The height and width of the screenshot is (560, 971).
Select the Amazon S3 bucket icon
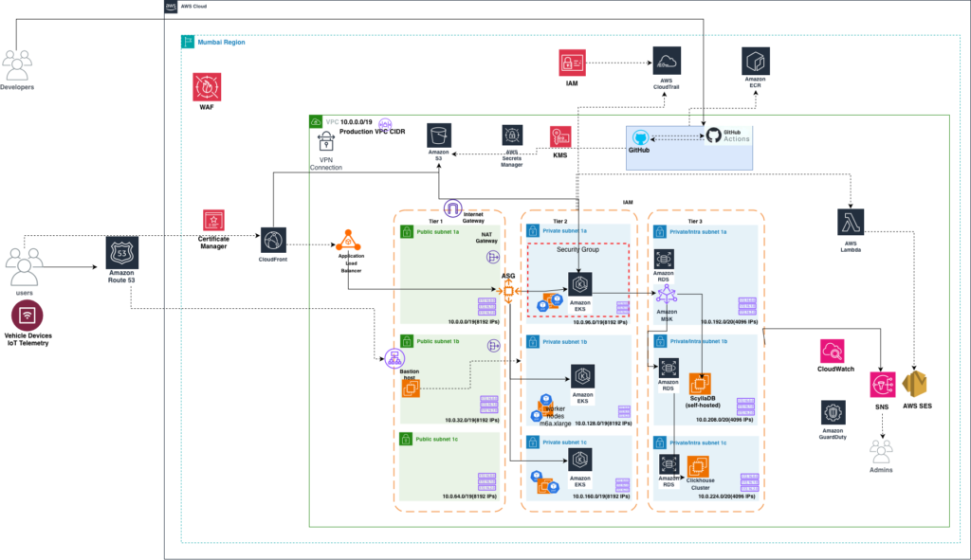[x=439, y=135]
